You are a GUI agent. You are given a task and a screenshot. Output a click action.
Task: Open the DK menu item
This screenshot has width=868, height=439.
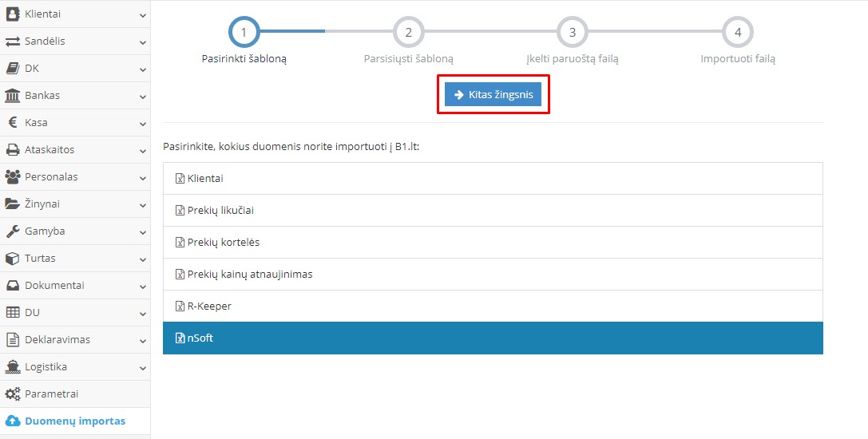click(x=32, y=69)
